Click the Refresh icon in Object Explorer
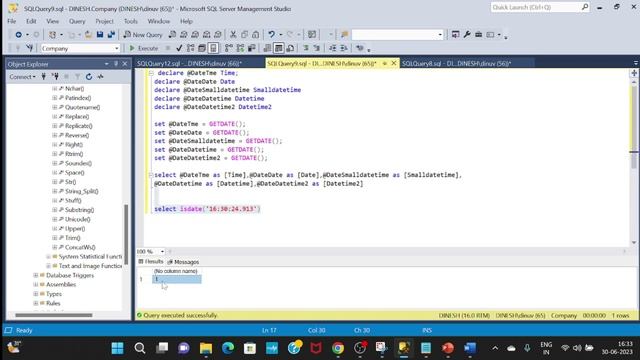 [x=89, y=77]
